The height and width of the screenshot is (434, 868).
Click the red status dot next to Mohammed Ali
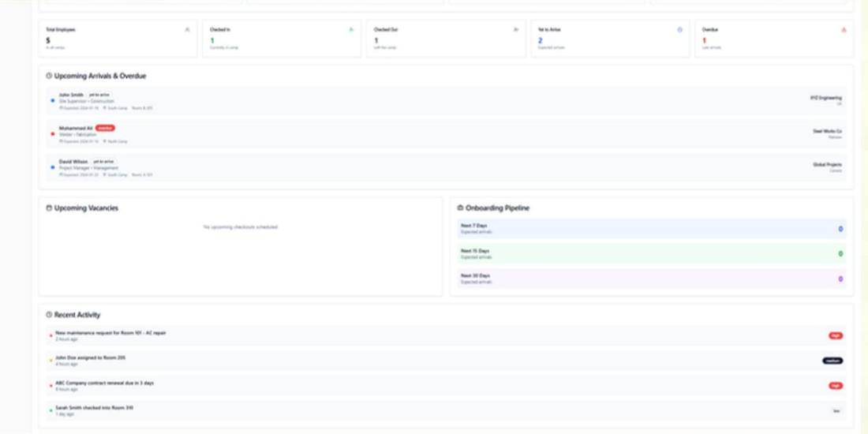click(x=53, y=134)
